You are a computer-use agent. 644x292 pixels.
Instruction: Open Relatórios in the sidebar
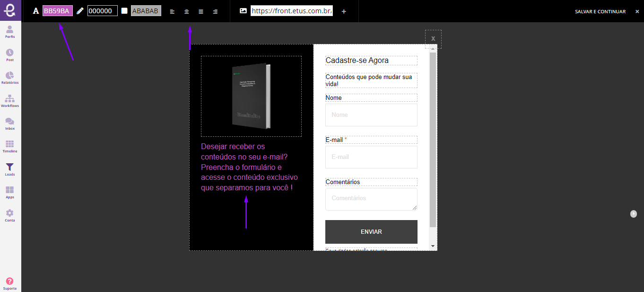coord(10,78)
